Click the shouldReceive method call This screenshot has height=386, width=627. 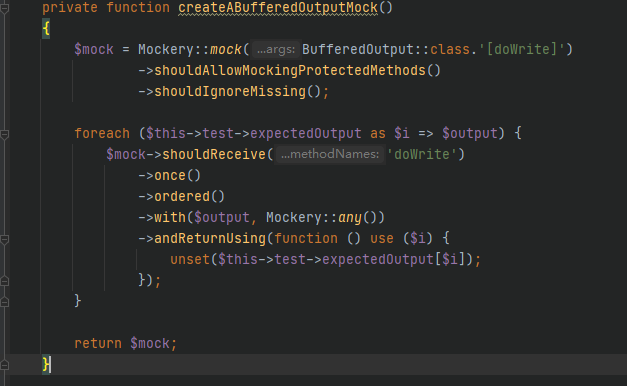click(214, 154)
